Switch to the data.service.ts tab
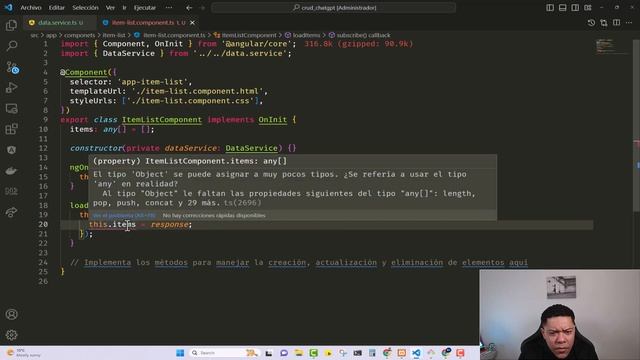The width and height of the screenshot is (640, 360). (60, 23)
